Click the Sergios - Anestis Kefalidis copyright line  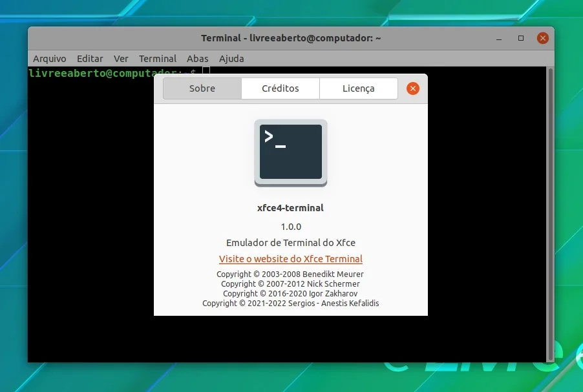tap(291, 303)
